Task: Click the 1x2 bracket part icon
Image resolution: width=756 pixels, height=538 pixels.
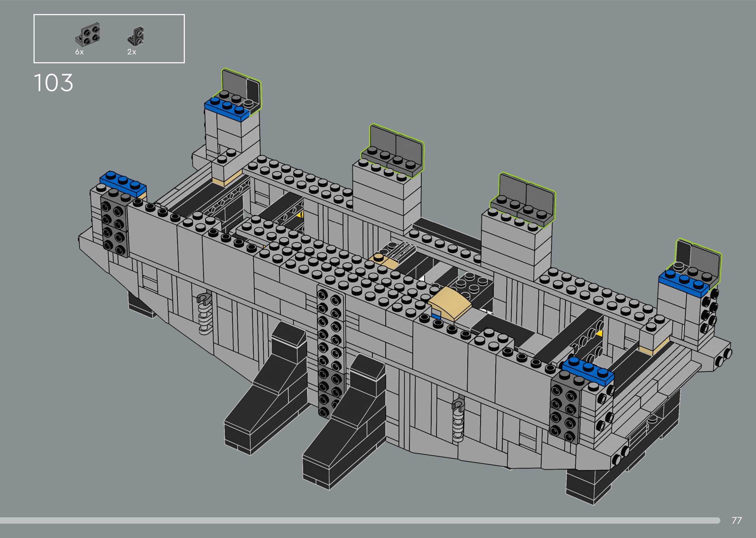Action: click(136, 36)
